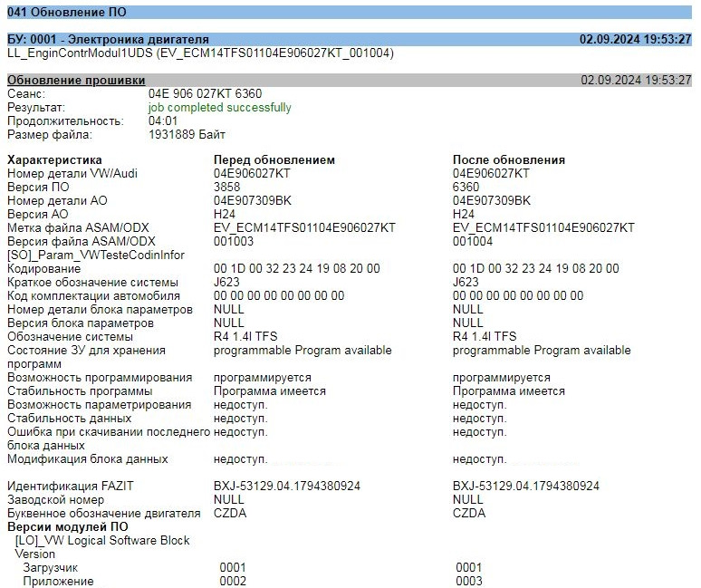Click 'Номер детали блока параметров' label
This screenshot has width=701, height=588.
click(100, 310)
